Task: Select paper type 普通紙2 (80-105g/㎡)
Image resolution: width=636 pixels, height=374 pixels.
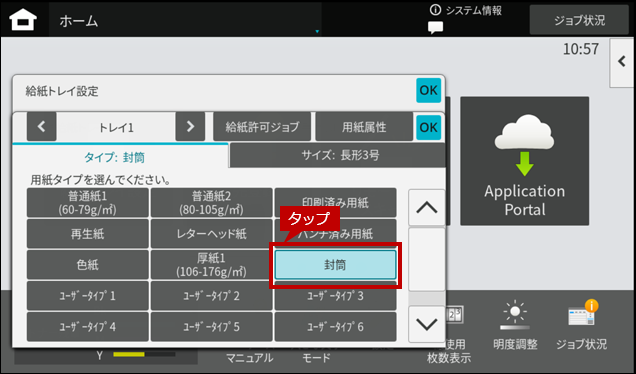Action: (211, 202)
